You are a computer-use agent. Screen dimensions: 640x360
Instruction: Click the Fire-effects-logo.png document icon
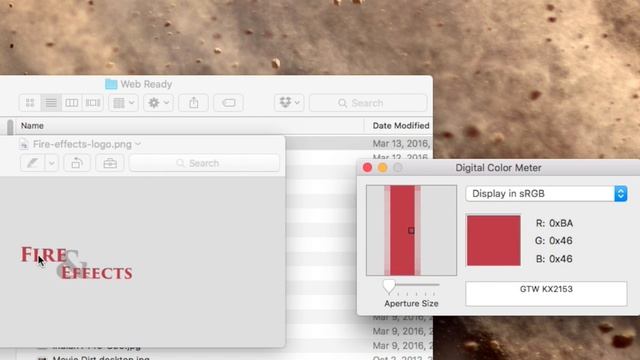(24, 144)
